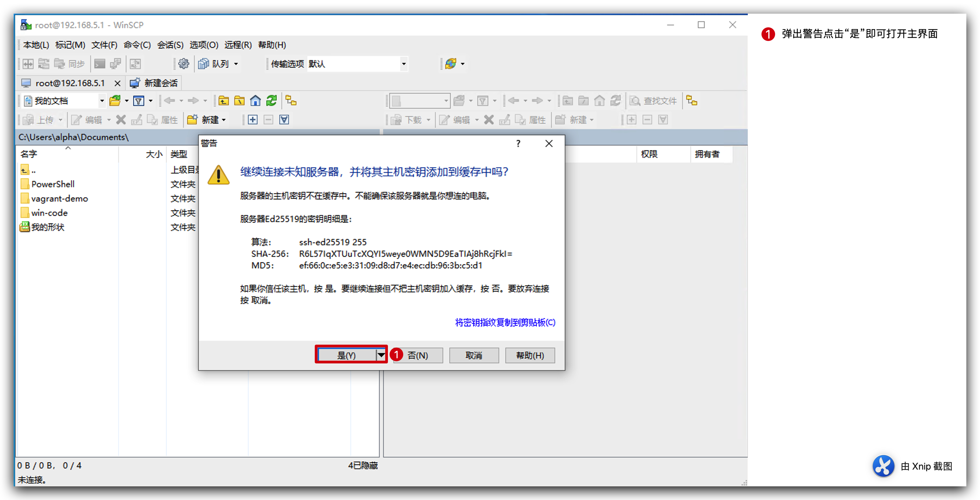The width and height of the screenshot is (980, 500).
Task: Click the question mark help icon in dialog title
Action: (x=518, y=143)
